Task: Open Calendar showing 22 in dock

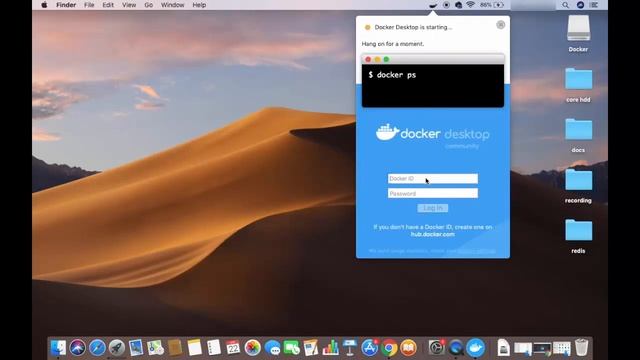Action: click(233, 348)
